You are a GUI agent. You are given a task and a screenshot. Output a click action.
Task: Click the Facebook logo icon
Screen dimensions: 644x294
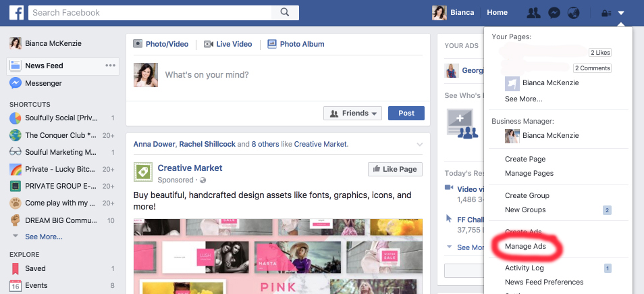(16, 13)
